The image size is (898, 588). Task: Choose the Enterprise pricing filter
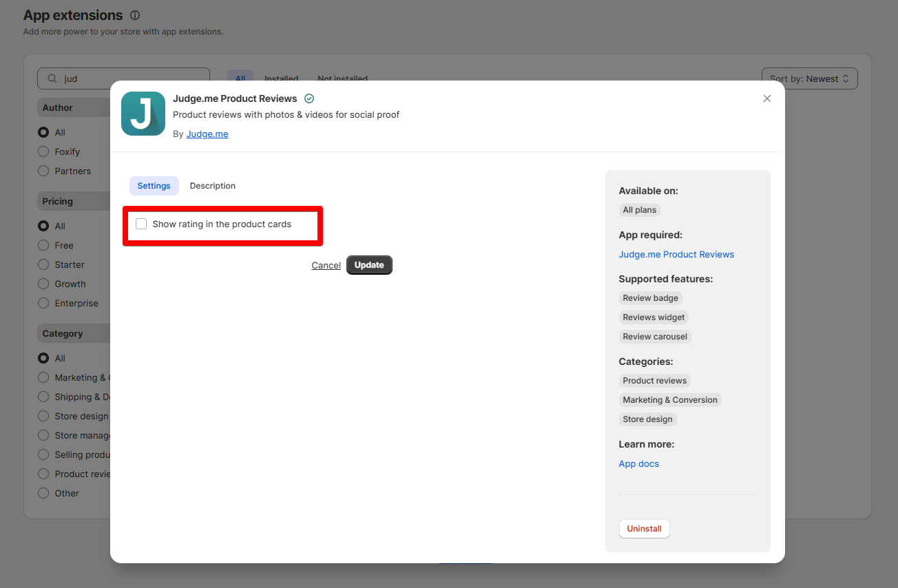43,303
